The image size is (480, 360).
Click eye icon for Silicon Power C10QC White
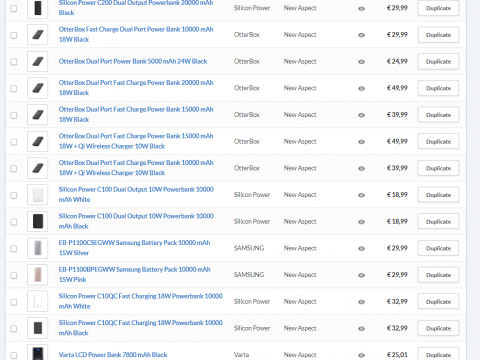pos(361,302)
